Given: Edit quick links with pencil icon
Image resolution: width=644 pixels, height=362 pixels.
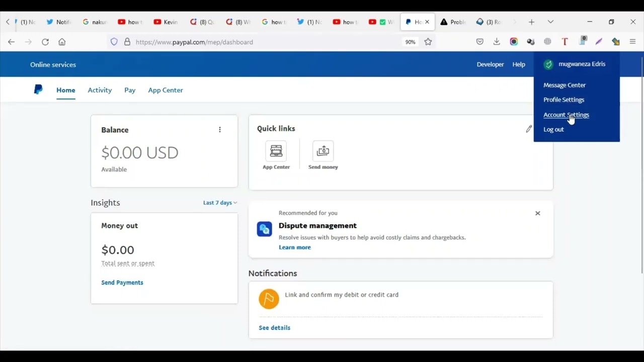Looking at the screenshot, I should pos(529,129).
